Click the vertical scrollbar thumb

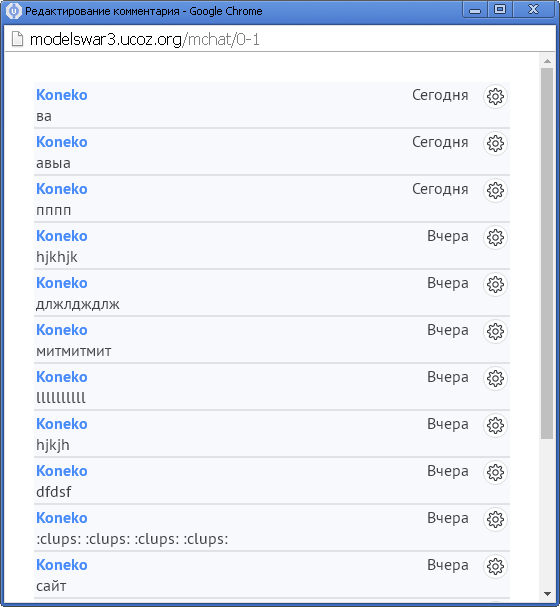coord(547,254)
